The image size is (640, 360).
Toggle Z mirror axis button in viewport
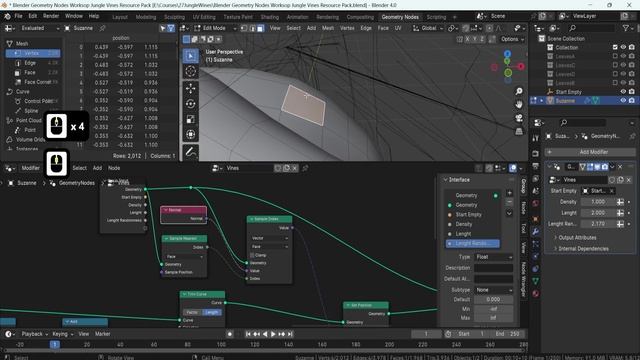(x=482, y=39)
